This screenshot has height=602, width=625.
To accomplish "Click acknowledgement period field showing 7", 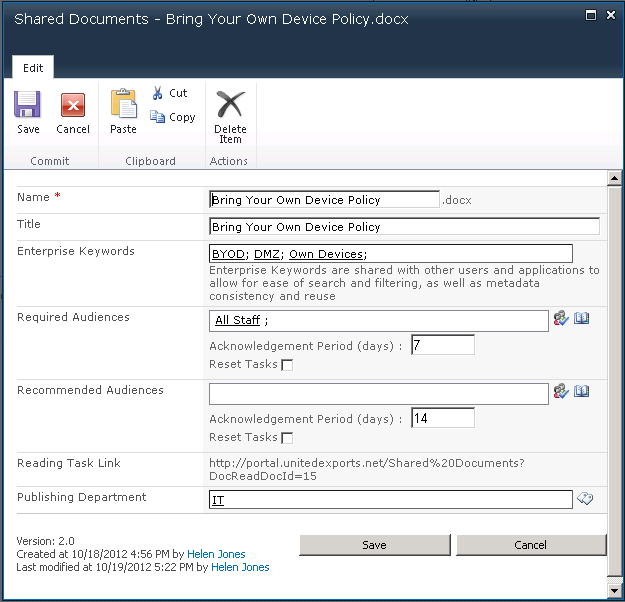I will coord(443,345).
